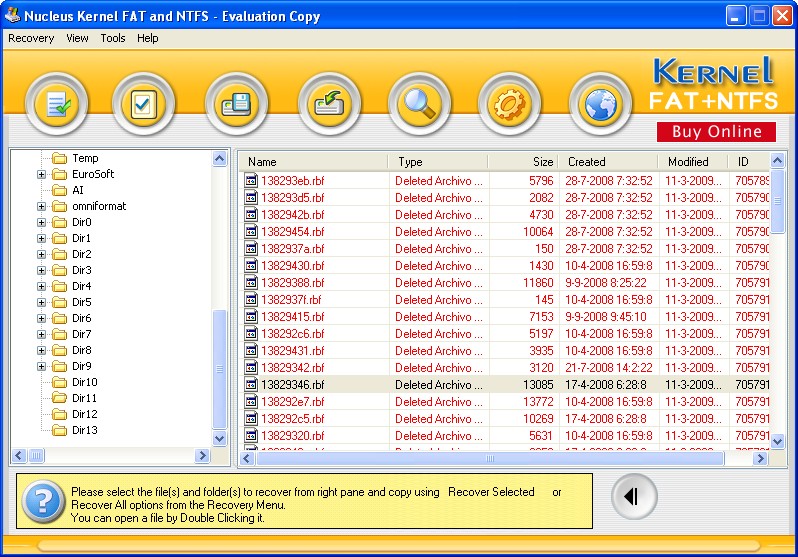Select file 1382937a.rbf

[x=293, y=248]
